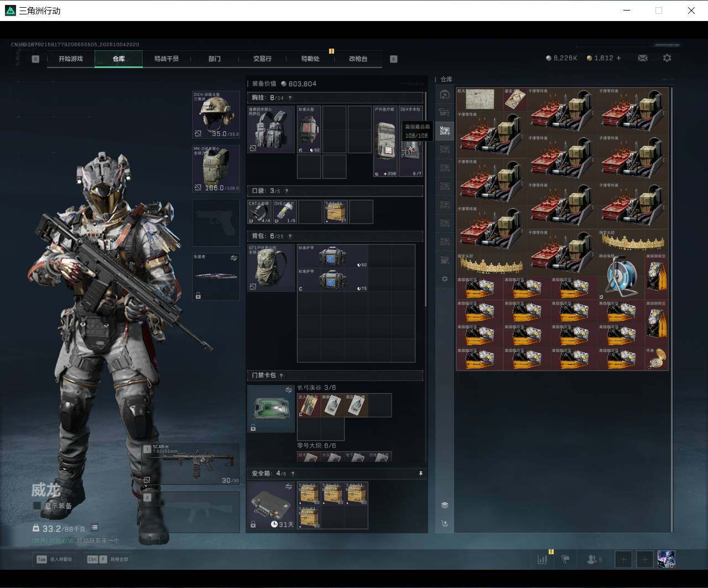Click the warehouse vertical scrollbar
The image size is (708, 588).
(x=671, y=309)
